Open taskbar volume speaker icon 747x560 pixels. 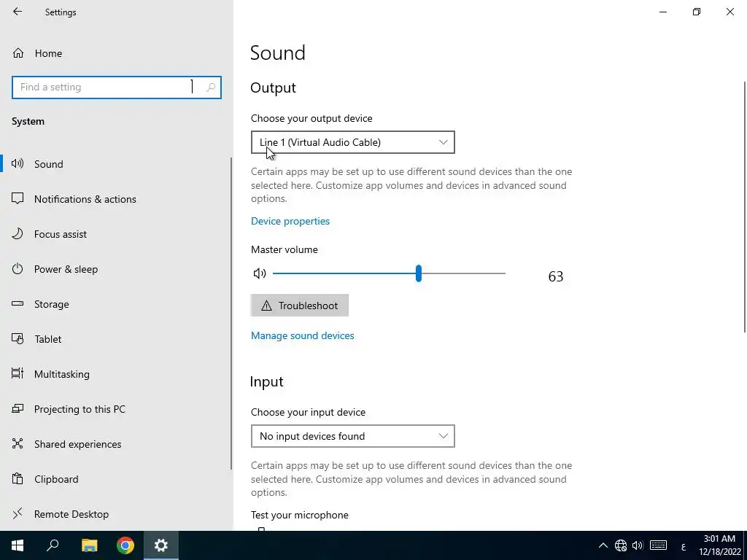pyautogui.click(x=638, y=545)
